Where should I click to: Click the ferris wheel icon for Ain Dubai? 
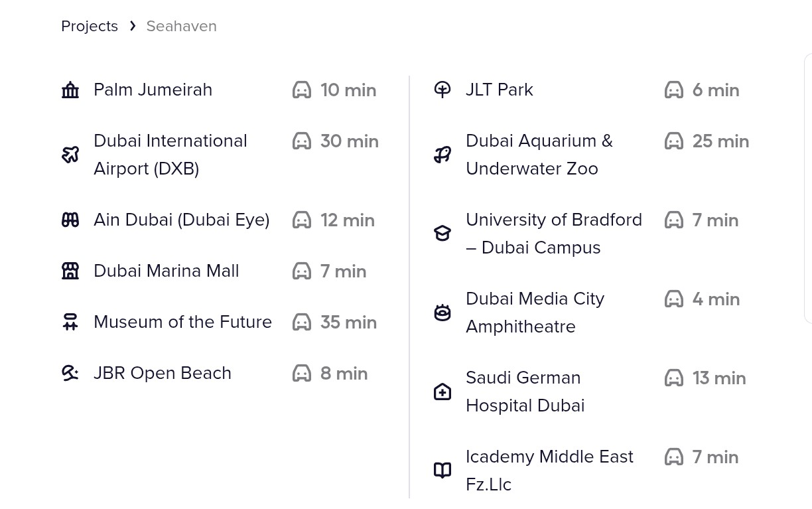click(70, 220)
